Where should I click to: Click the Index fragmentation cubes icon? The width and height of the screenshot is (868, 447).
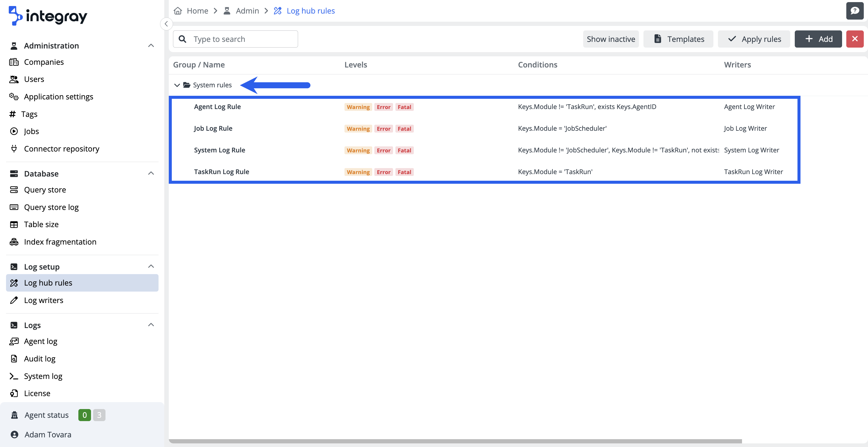(14, 242)
